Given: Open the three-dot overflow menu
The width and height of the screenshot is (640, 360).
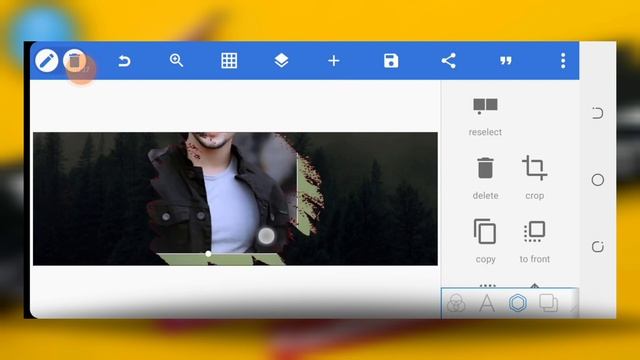Looking at the screenshot, I should pos(563,61).
